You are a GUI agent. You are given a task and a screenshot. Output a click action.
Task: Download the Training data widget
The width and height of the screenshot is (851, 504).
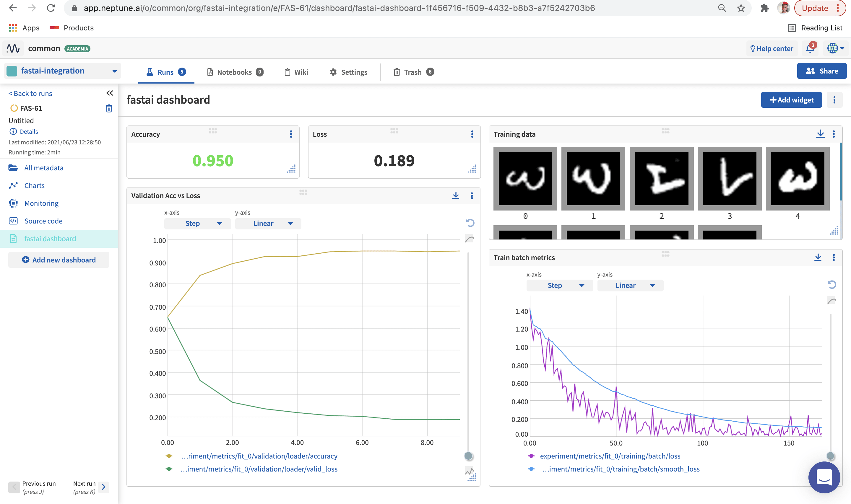tap(820, 134)
